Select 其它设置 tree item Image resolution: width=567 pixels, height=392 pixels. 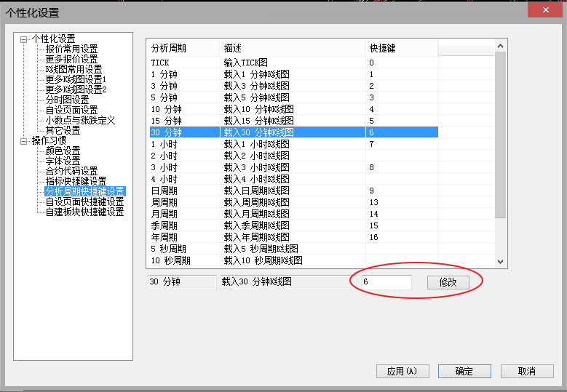63,130
